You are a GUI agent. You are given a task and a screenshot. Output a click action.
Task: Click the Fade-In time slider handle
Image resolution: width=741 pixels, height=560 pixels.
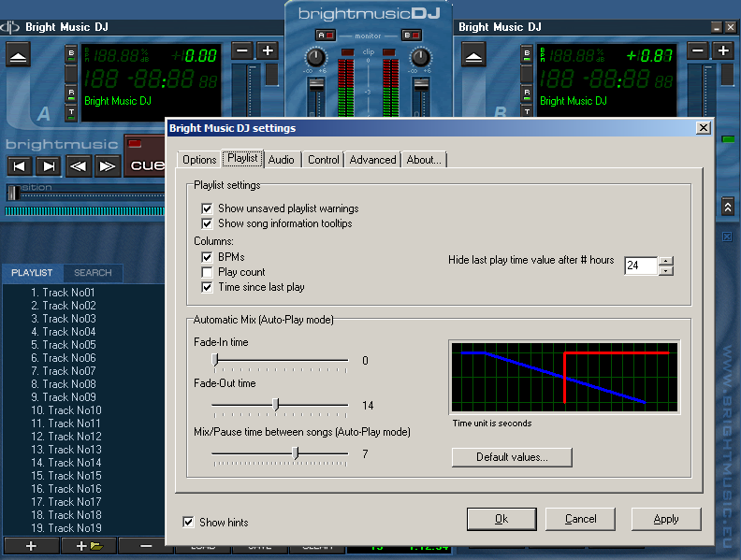tap(215, 360)
